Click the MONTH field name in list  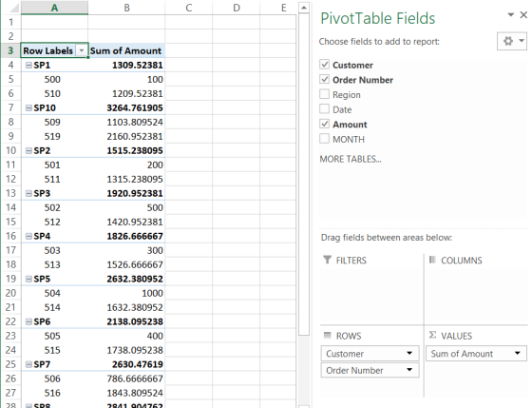(349, 139)
